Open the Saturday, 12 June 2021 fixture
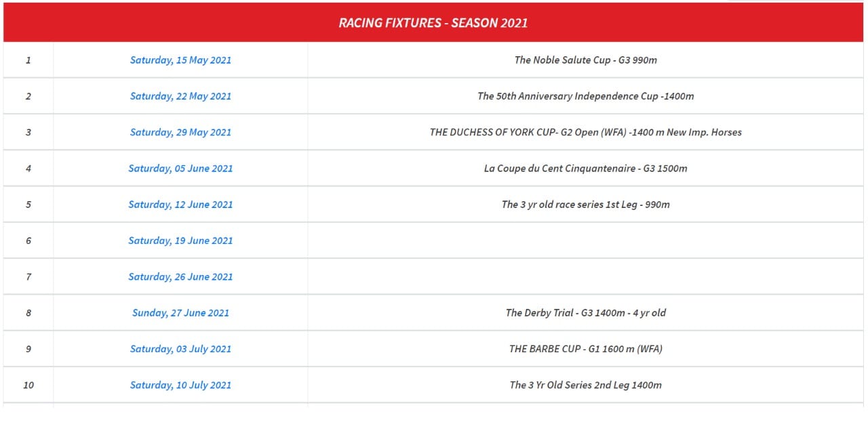Image resolution: width=868 pixels, height=422 pixels. (x=180, y=205)
